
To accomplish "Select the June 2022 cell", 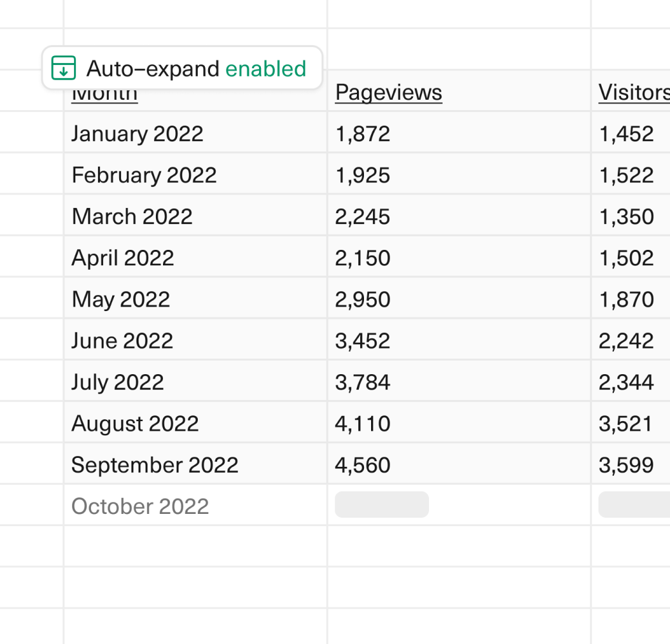I will tap(122, 341).
